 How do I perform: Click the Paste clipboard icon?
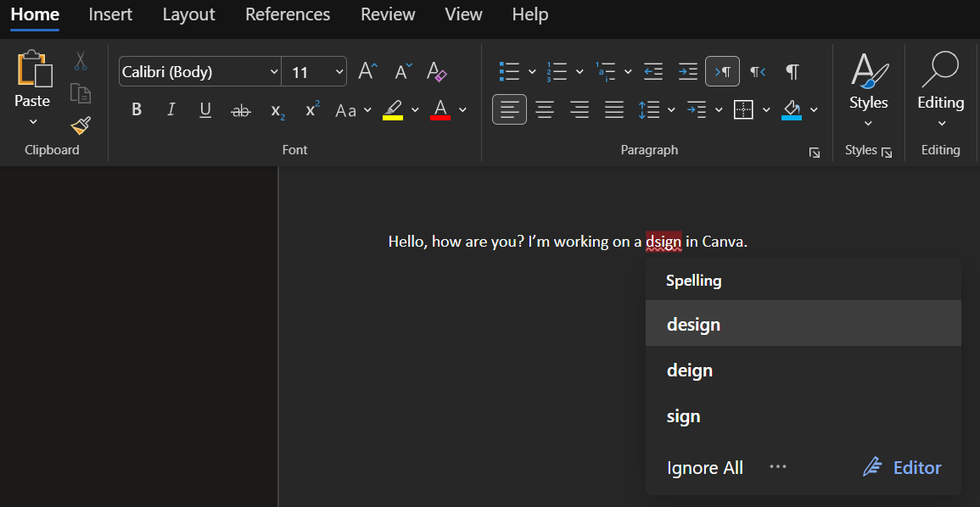35,69
